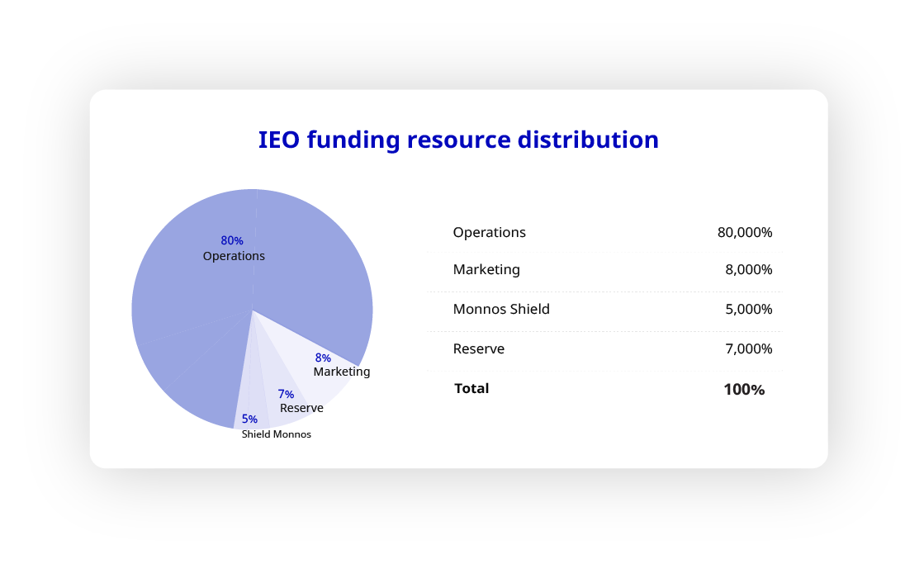
Task: Click the "IEO funding resource distribution" title
Action: click(458, 140)
